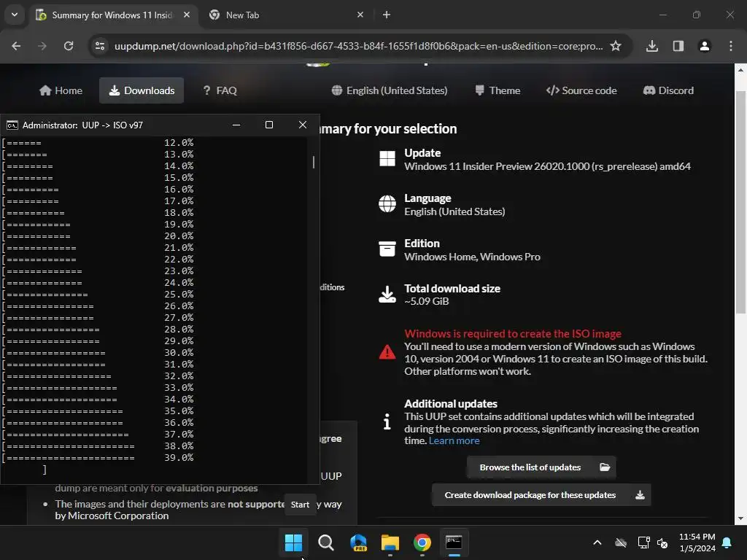Open the Source code link
The width and height of the screenshot is (747, 560).
pyautogui.click(x=581, y=90)
